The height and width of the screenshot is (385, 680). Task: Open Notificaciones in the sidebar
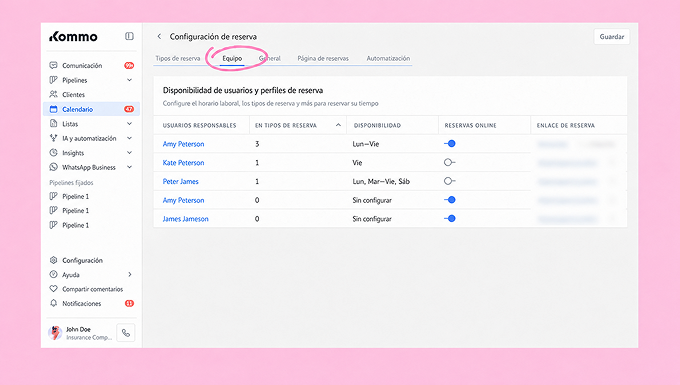pos(82,303)
